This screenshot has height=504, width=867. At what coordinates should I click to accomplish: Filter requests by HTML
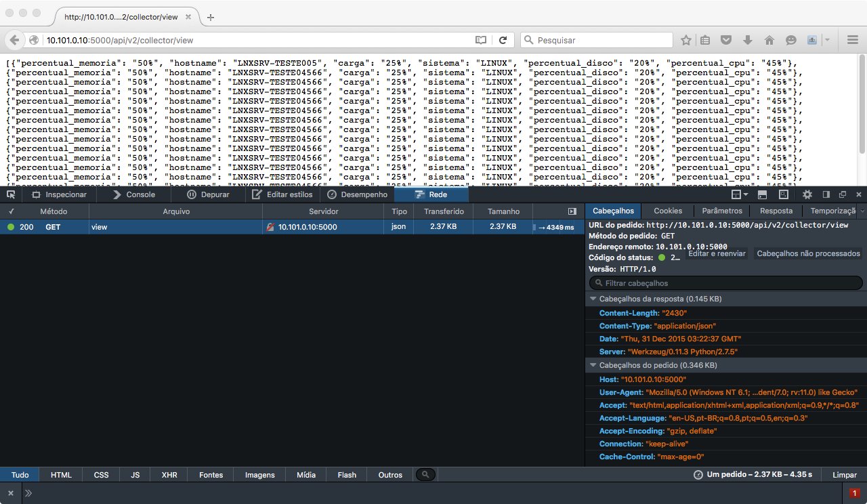[61, 475]
